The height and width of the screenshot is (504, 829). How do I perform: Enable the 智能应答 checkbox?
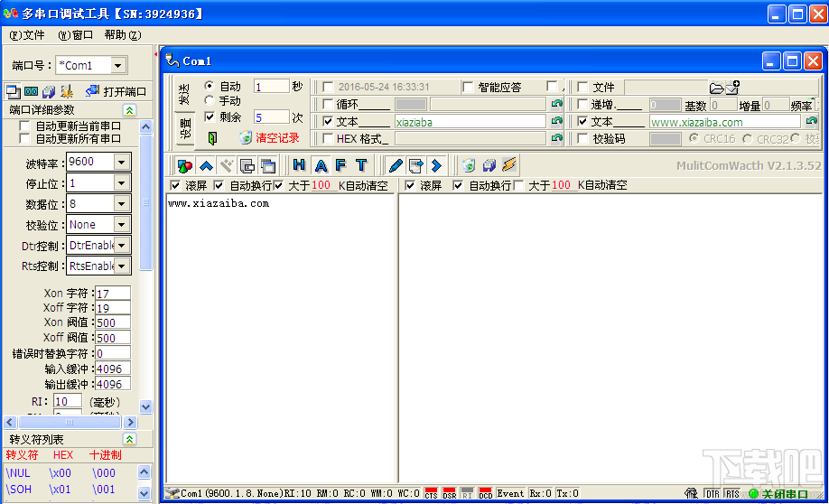click(468, 87)
